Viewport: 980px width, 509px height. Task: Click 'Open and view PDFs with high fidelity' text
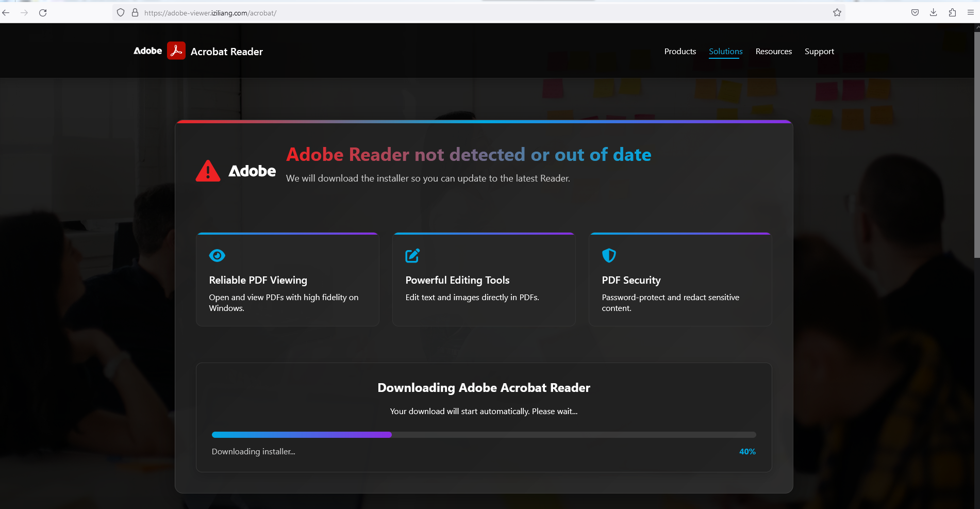point(284,303)
